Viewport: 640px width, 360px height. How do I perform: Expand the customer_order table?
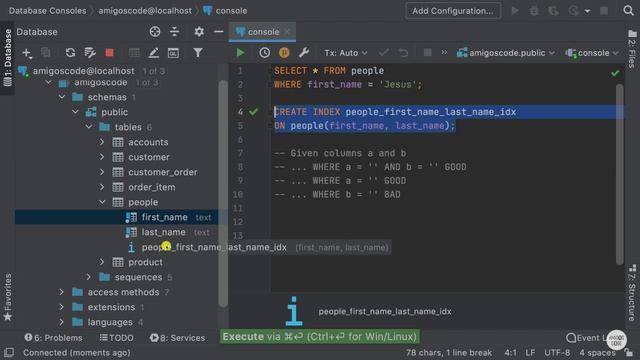102,172
